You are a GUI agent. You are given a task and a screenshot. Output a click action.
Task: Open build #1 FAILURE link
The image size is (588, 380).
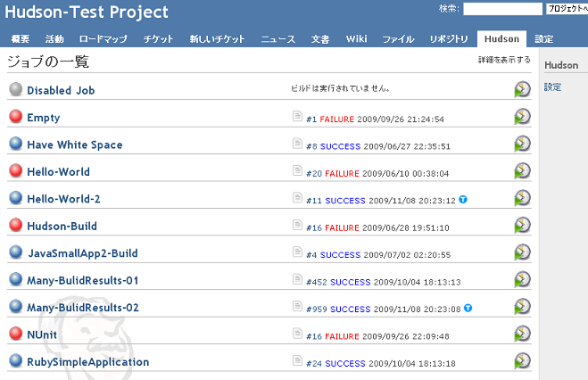(330, 120)
